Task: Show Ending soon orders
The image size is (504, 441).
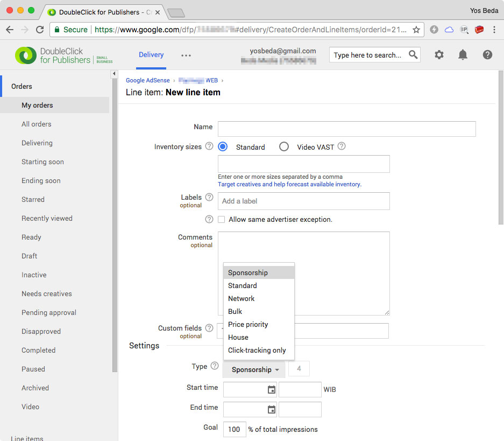Action: tap(41, 180)
